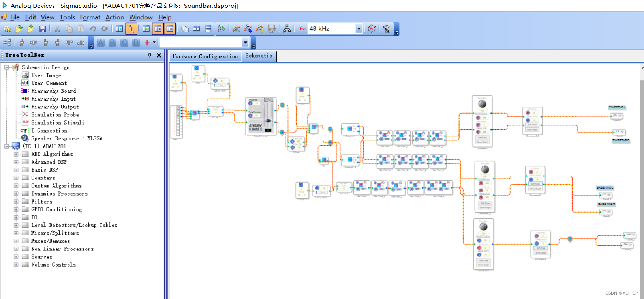644x299 pixels.
Task: Click the align left edges icon
Action: pos(45,43)
